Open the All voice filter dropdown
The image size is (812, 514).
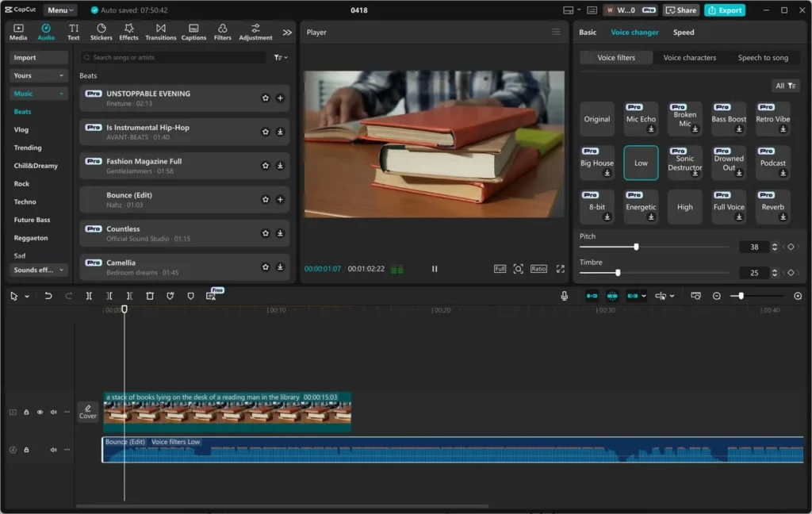tap(785, 86)
